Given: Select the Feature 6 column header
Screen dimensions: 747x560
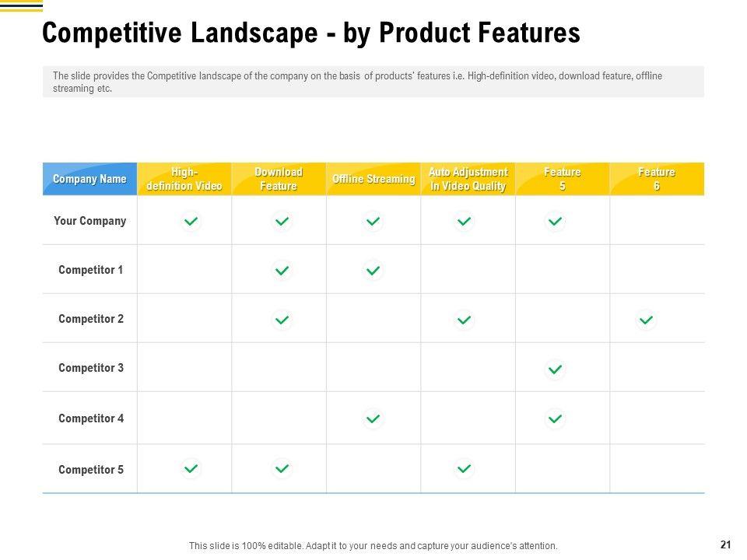Looking at the screenshot, I should (657, 179).
